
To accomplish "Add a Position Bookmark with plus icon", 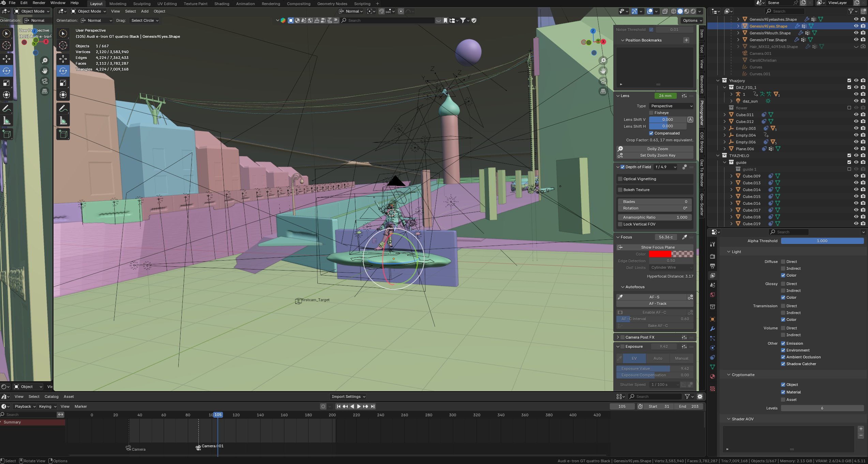I will pyautogui.click(x=686, y=40).
